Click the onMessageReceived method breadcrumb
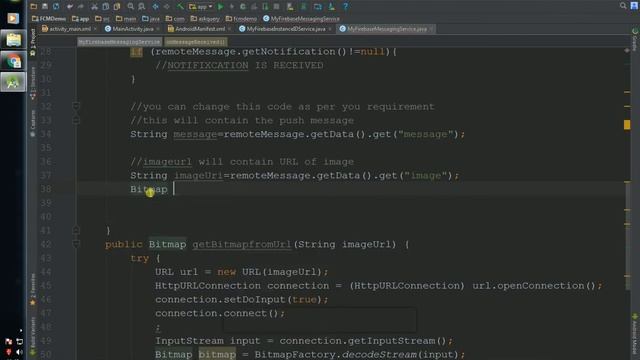 tap(196, 42)
